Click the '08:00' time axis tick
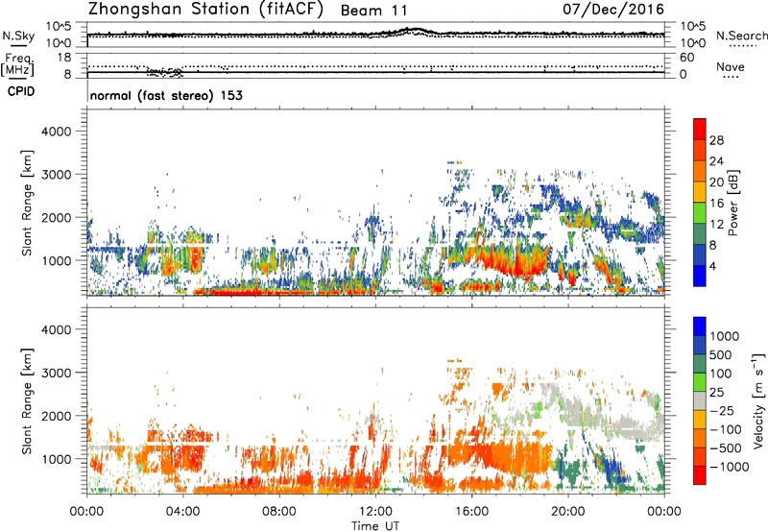Viewport: 768px width, 532px height. (x=279, y=512)
